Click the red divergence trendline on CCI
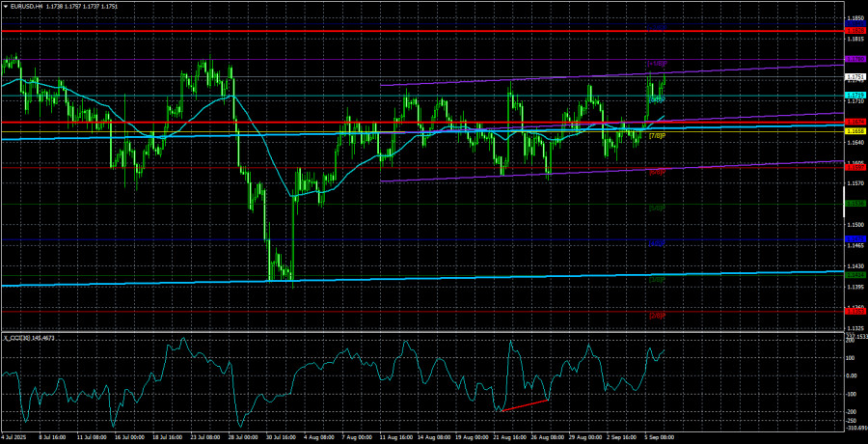The height and width of the screenshot is (444, 868). click(525, 404)
